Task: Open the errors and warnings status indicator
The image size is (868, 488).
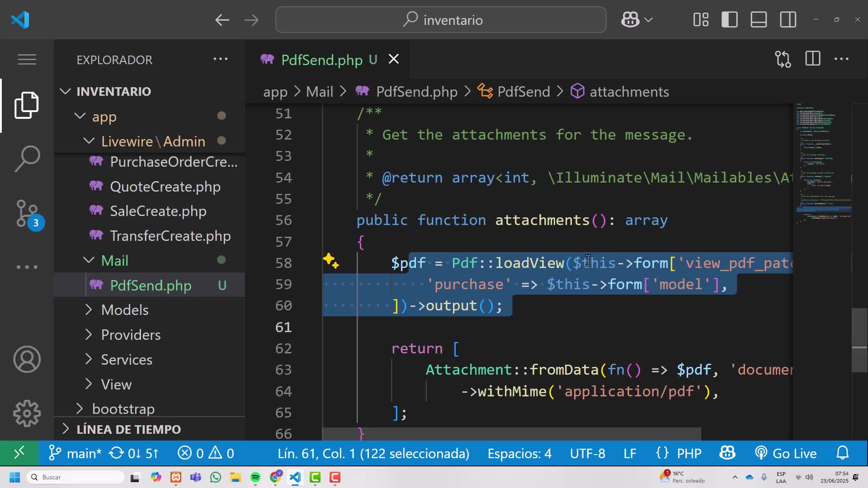Action: click(206, 453)
